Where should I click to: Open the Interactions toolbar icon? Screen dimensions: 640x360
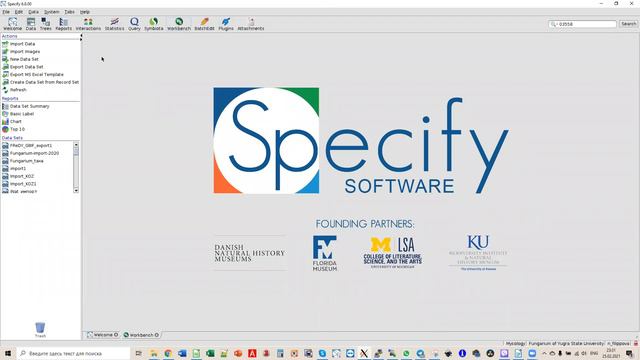[88, 24]
